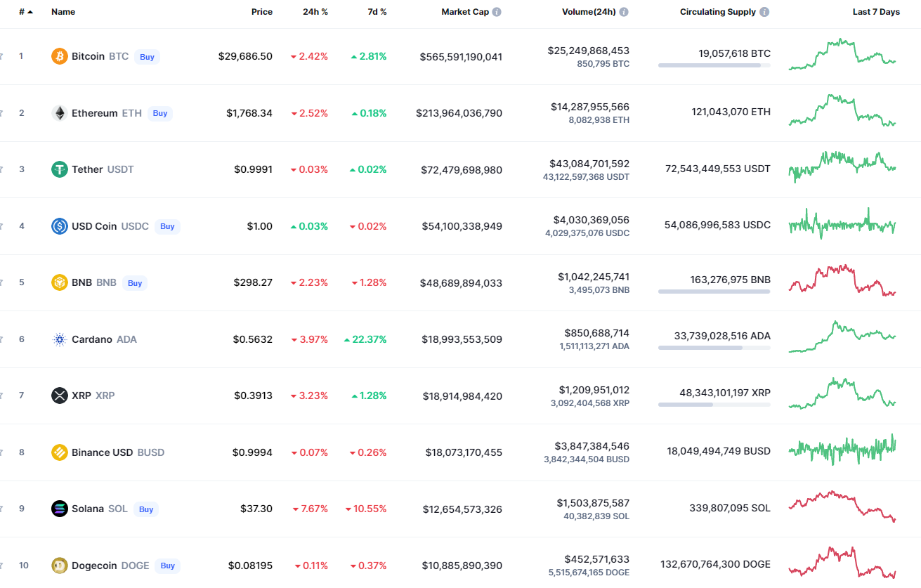Sort the table by Name column
The height and width of the screenshot is (588, 921).
tap(63, 12)
